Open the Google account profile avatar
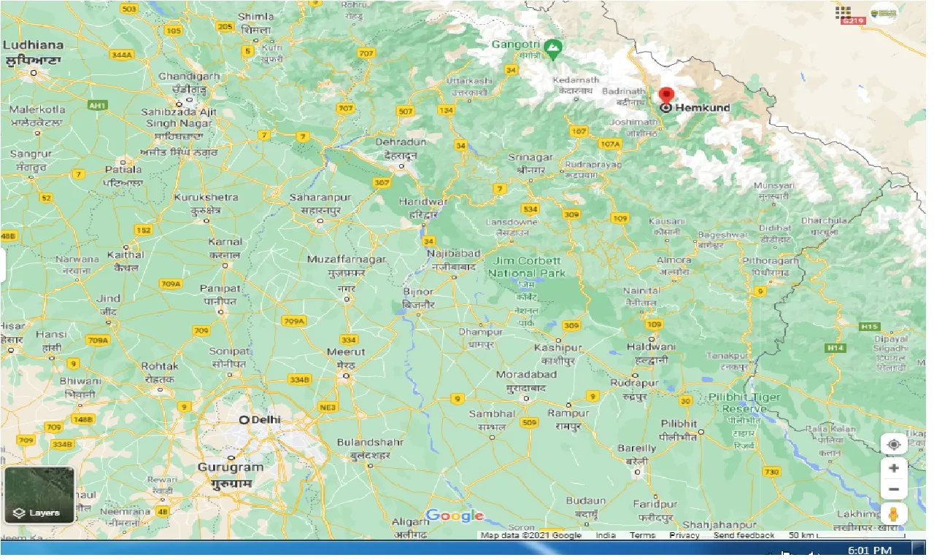 884,12
